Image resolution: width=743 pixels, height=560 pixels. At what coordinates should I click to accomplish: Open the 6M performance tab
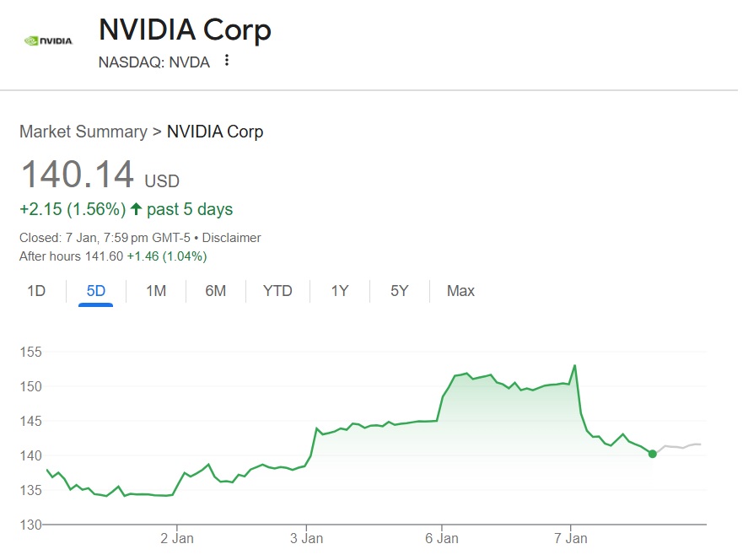pyautogui.click(x=216, y=291)
